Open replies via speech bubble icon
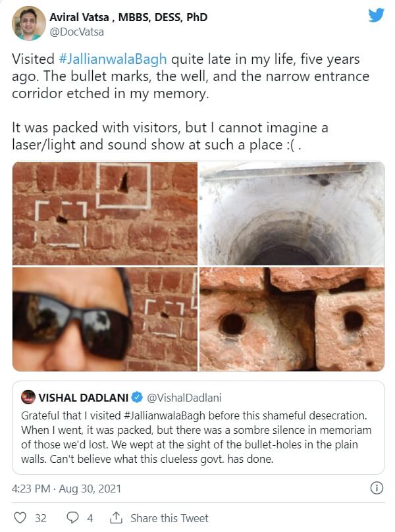This screenshot has width=395, height=532. (72, 518)
